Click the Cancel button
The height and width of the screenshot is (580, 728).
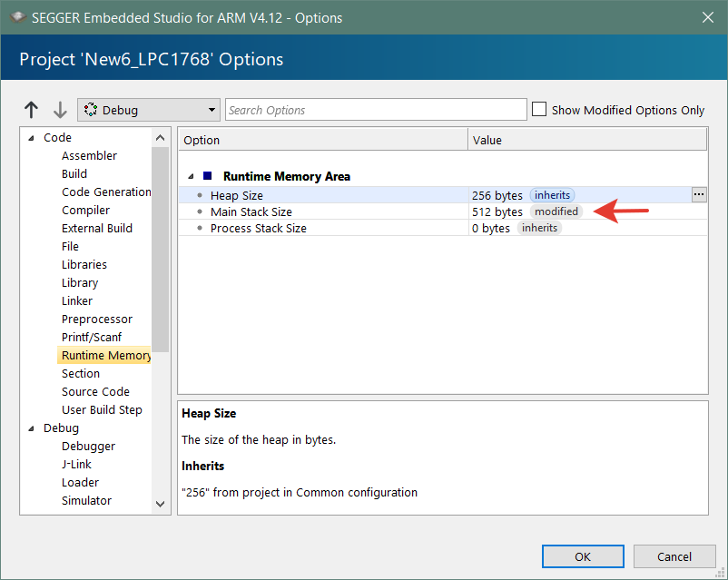pyautogui.click(x=674, y=556)
